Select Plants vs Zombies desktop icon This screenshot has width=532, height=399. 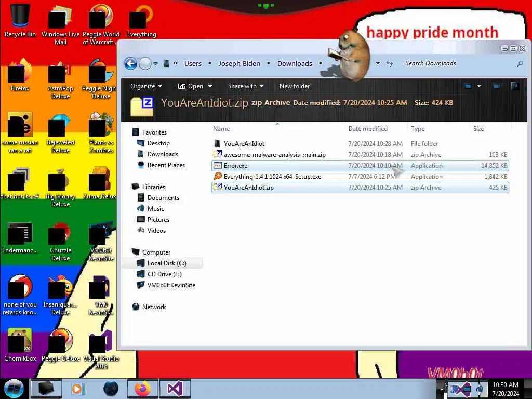click(x=101, y=133)
